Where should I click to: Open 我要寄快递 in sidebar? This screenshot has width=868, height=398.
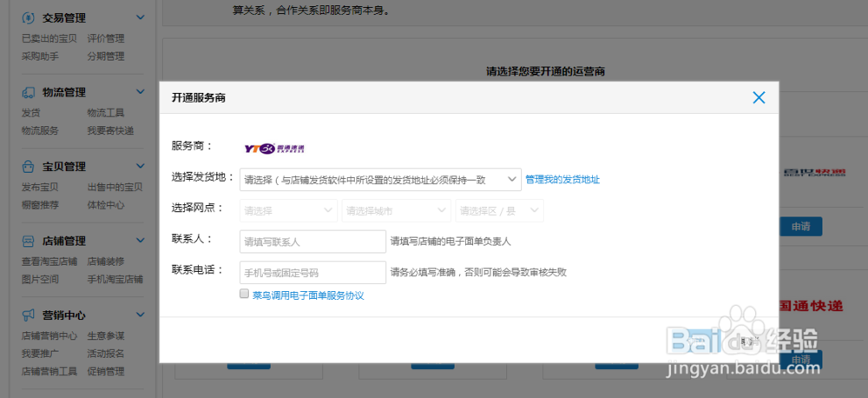(110, 130)
